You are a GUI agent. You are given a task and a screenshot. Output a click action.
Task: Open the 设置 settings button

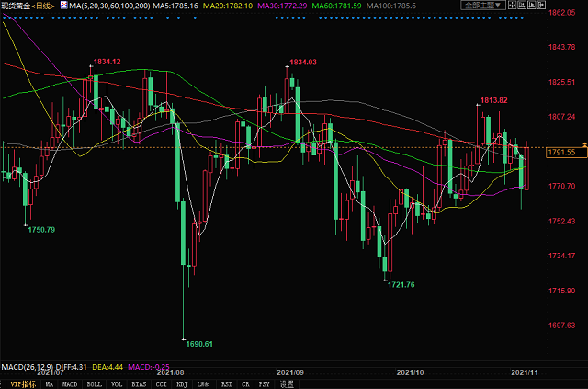287,383
